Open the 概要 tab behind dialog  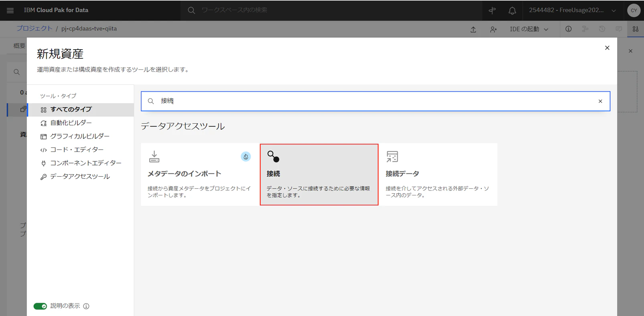point(19,46)
